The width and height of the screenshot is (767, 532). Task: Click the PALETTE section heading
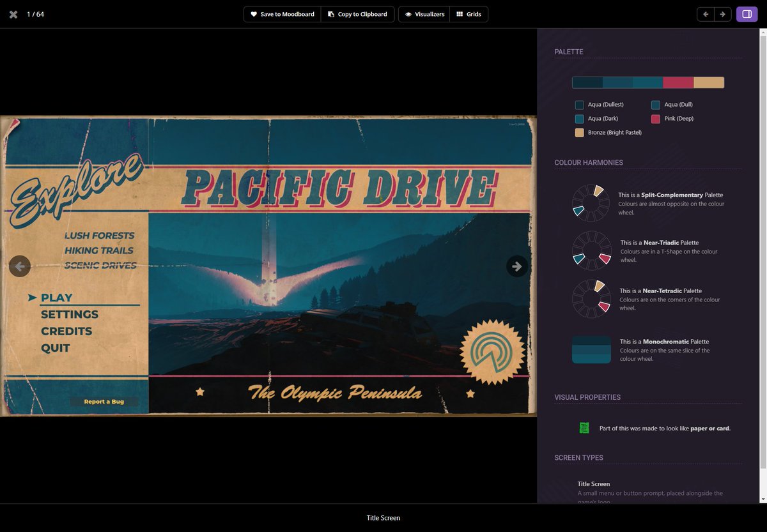[569, 52]
